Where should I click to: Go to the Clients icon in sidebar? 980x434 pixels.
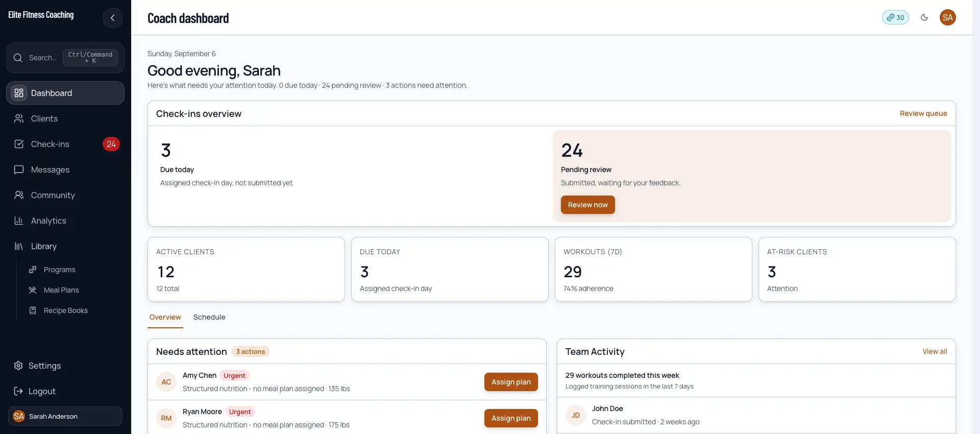(x=19, y=118)
